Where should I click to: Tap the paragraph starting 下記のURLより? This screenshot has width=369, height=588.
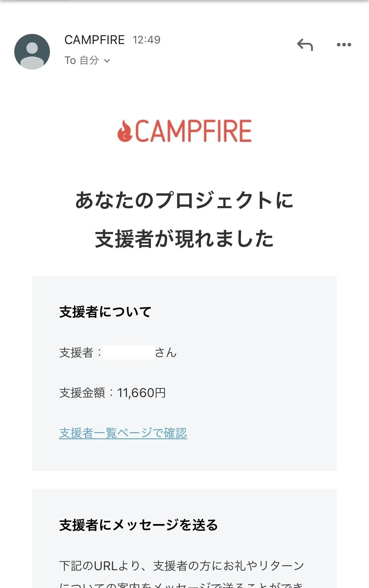coord(182,566)
